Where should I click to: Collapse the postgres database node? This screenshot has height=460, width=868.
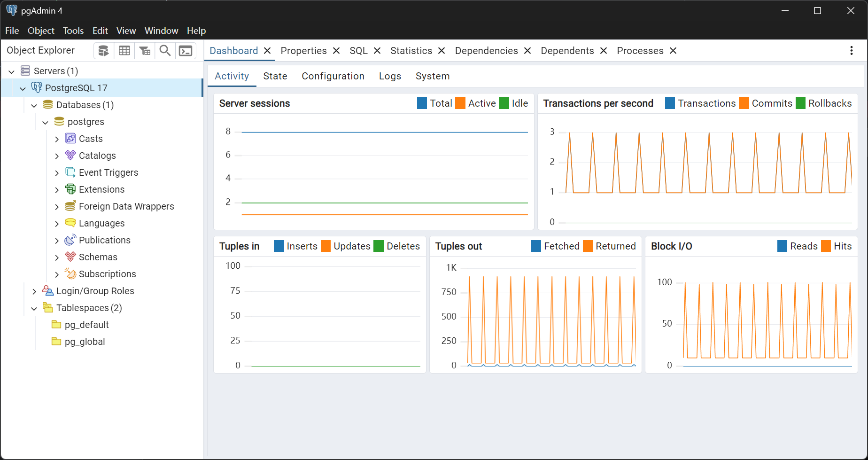(45, 122)
